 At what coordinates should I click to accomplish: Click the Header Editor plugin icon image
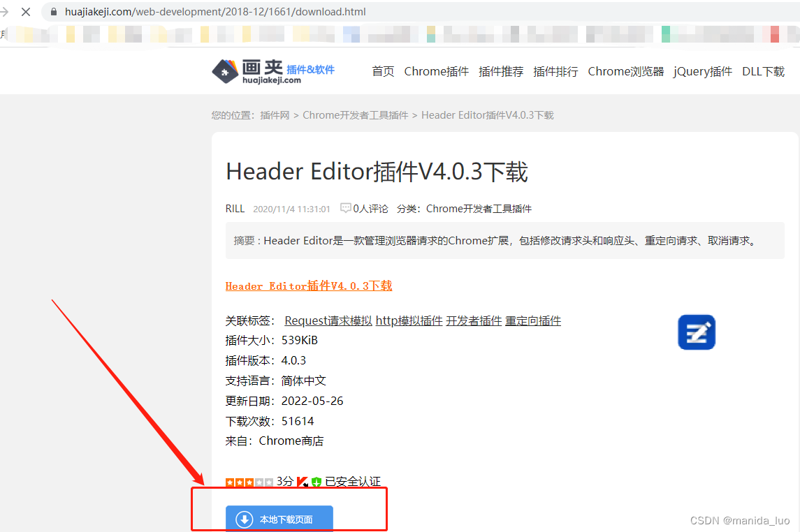[x=696, y=332]
